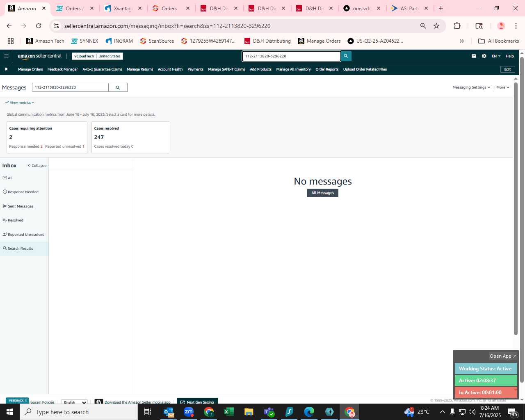
Task: Click the Messages search magnifier button
Action: pyautogui.click(x=118, y=87)
